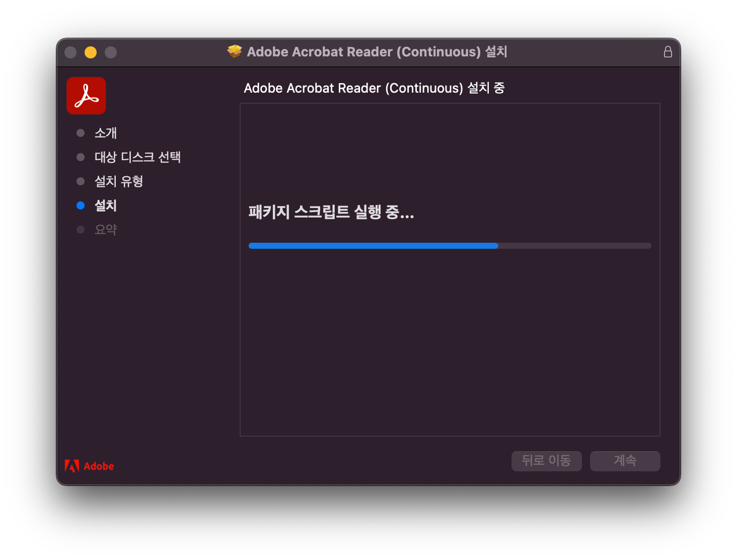This screenshot has height=560, width=737.
Task: Click the lock icon at top right
Action: pyautogui.click(x=668, y=51)
